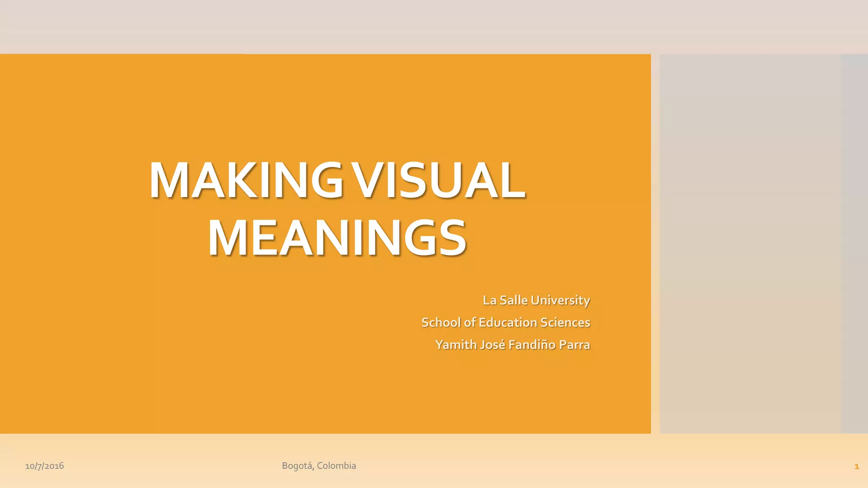Click the footer between the location and slide number
868x488 pixels.
tap(593, 466)
